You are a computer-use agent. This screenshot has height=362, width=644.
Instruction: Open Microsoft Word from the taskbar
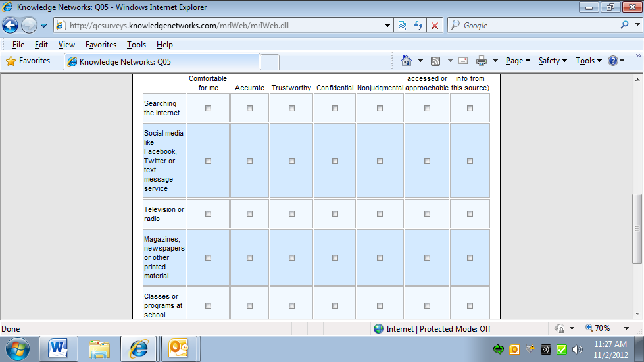tap(58, 349)
